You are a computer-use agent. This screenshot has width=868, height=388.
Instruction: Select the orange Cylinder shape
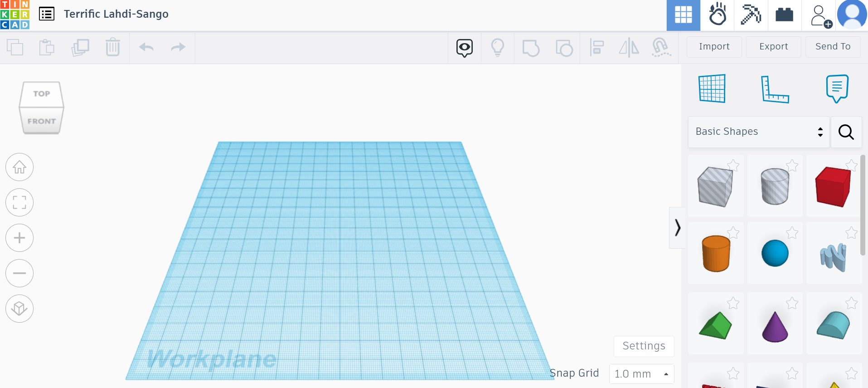(716, 253)
